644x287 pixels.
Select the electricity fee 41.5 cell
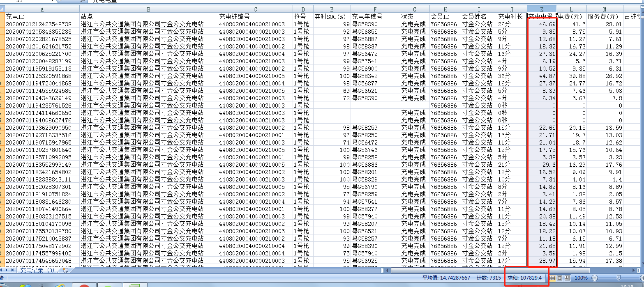pyautogui.click(x=572, y=24)
